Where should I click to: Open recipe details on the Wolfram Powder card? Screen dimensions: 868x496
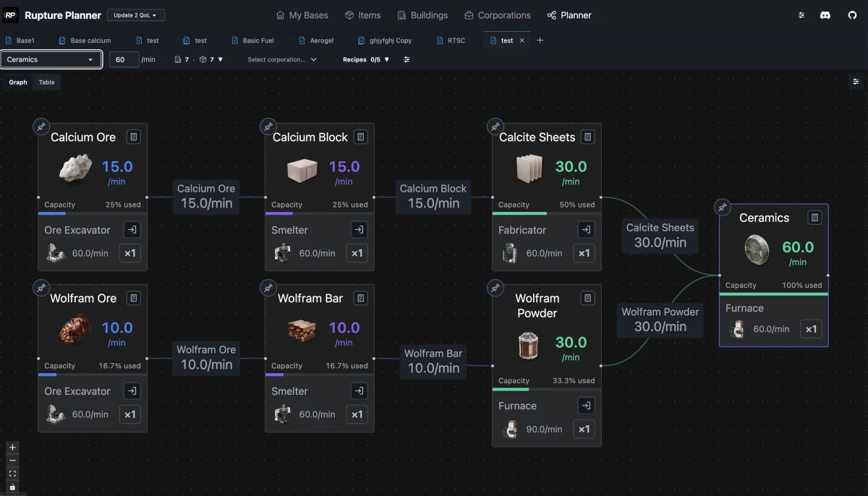(x=588, y=298)
